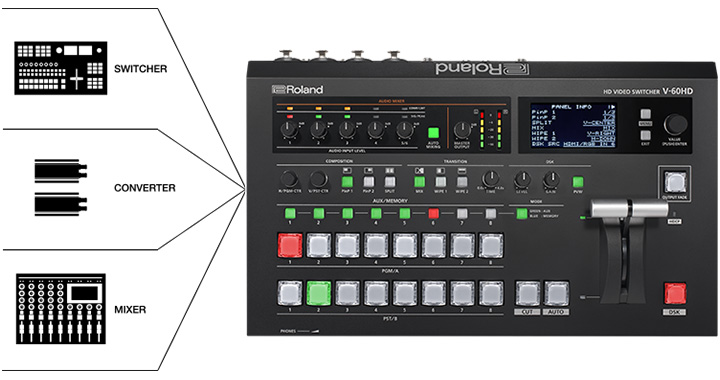Click the CUT button

(x=528, y=294)
